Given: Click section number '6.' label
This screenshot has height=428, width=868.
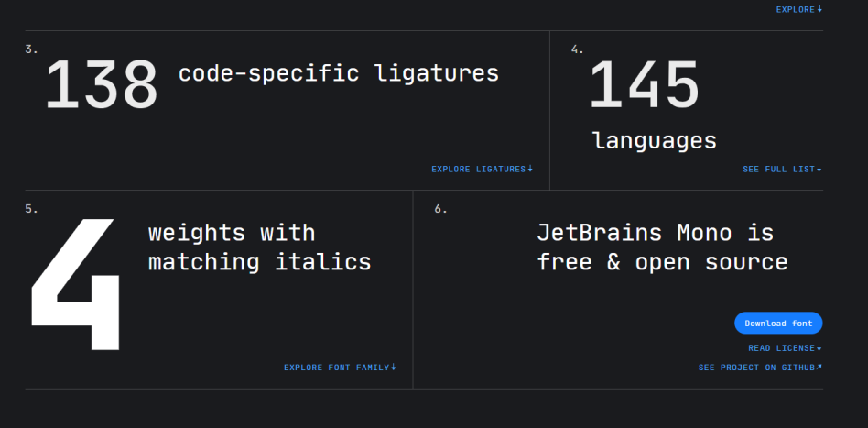Looking at the screenshot, I should coord(440,209).
